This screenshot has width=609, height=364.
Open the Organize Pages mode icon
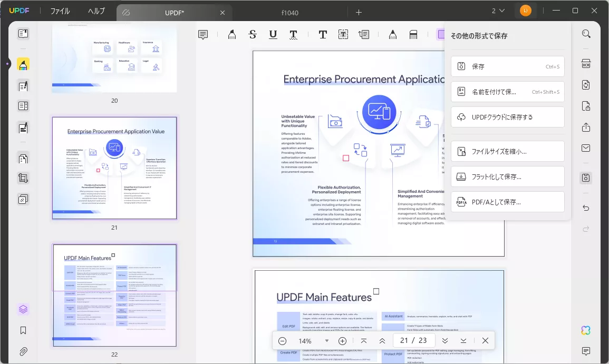pos(23,159)
